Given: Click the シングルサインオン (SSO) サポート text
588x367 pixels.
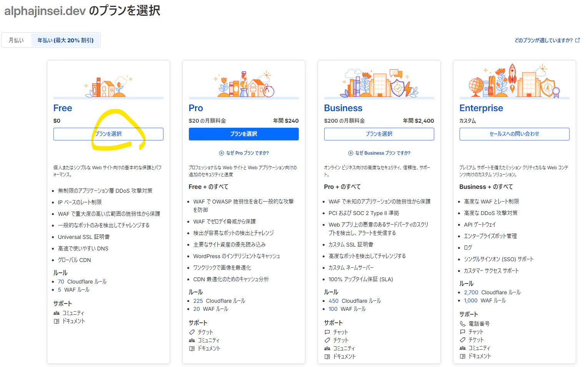Looking at the screenshot, I should click(499, 259).
